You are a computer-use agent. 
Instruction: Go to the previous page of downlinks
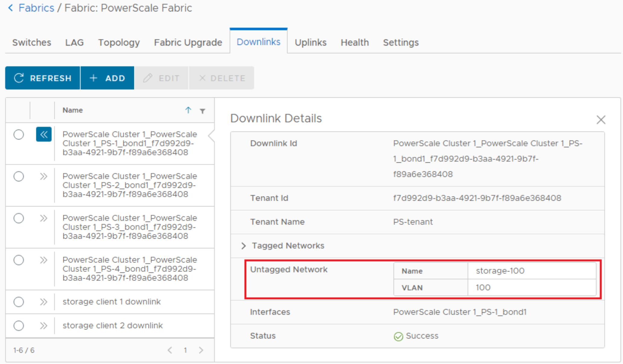coord(170,350)
